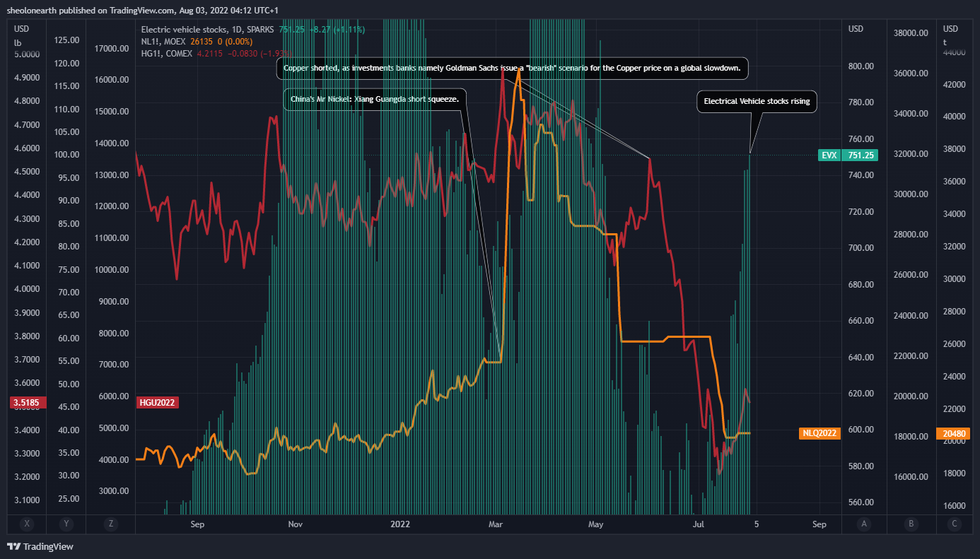Click the X scale label button
Screen dimensions: 980x559
pos(27,524)
